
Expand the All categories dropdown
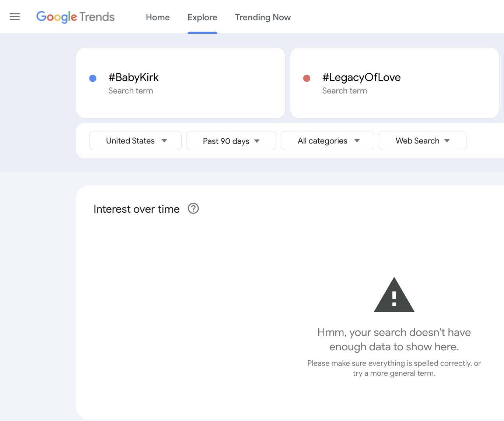click(x=327, y=141)
